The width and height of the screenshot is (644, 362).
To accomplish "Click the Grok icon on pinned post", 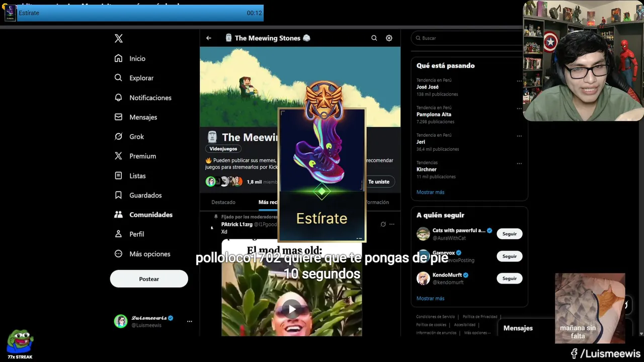I will coord(383,224).
